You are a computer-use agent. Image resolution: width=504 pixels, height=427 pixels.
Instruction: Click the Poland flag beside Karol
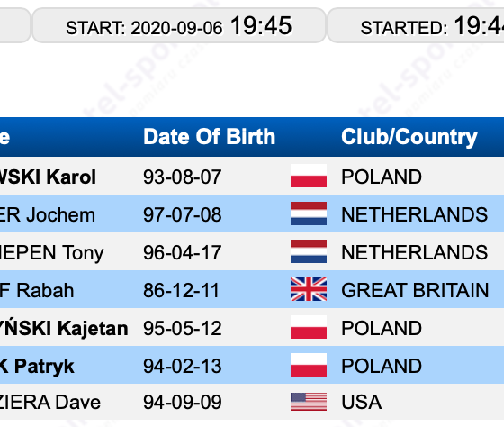309,176
